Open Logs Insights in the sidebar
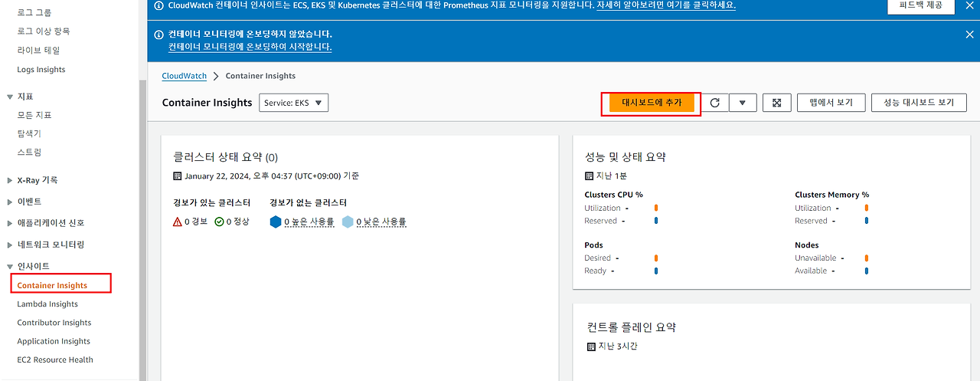This screenshot has height=381, width=980. coord(41,70)
